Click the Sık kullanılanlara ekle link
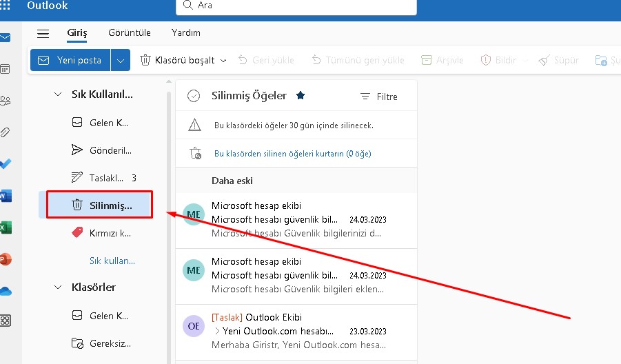Screen dimensions: 621x364 click(112, 261)
